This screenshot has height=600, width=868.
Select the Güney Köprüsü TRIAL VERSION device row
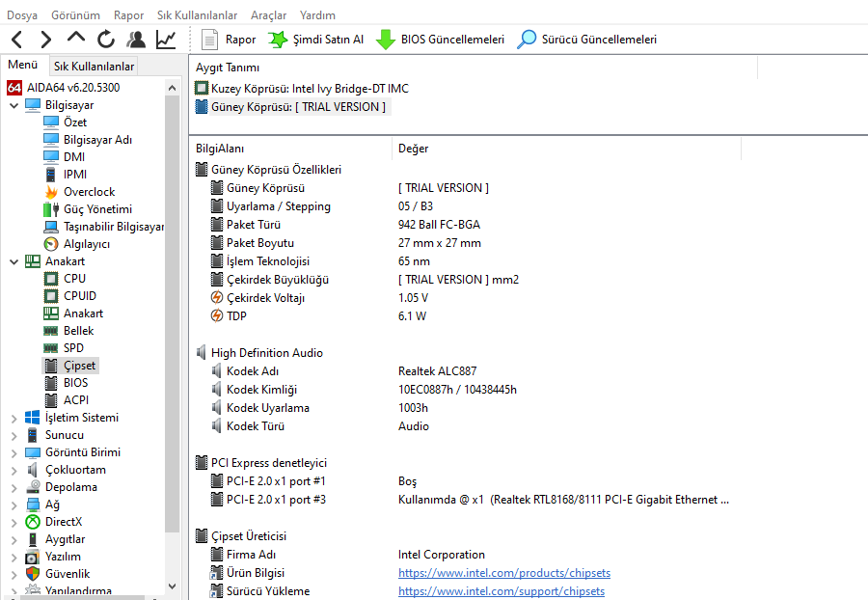coord(291,107)
